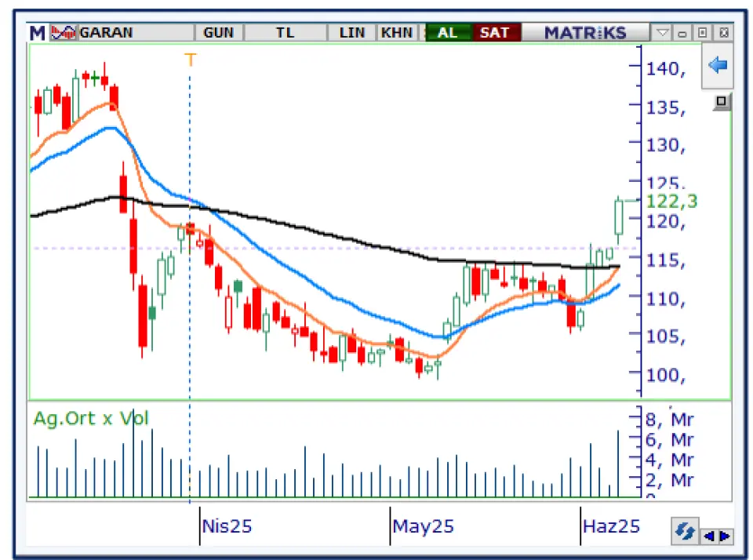Select the KHN toolbar option
The image size is (753, 560).
(397, 33)
